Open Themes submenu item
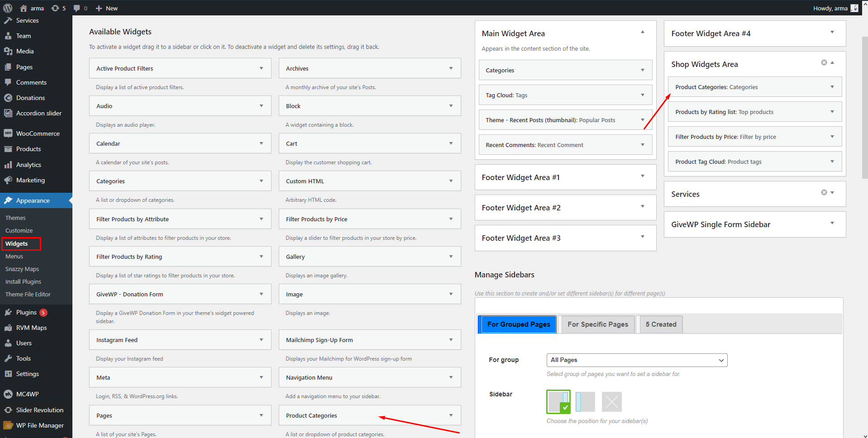This screenshot has height=438, width=868. click(15, 218)
